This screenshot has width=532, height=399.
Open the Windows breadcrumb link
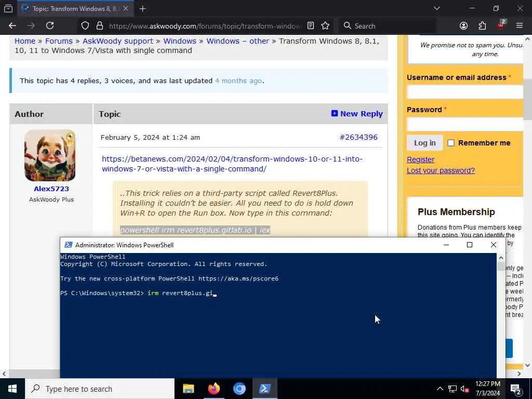(x=180, y=41)
